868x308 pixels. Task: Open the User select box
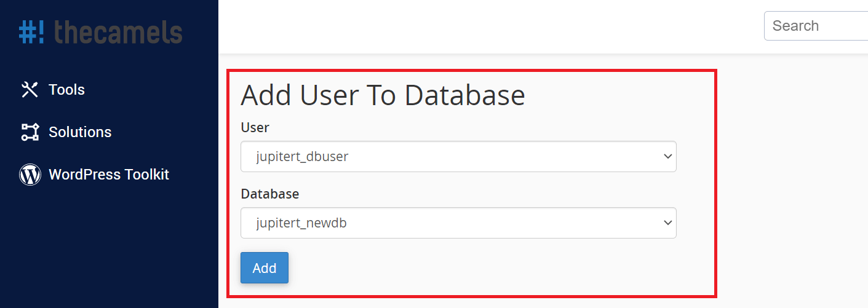click(458, 157)
